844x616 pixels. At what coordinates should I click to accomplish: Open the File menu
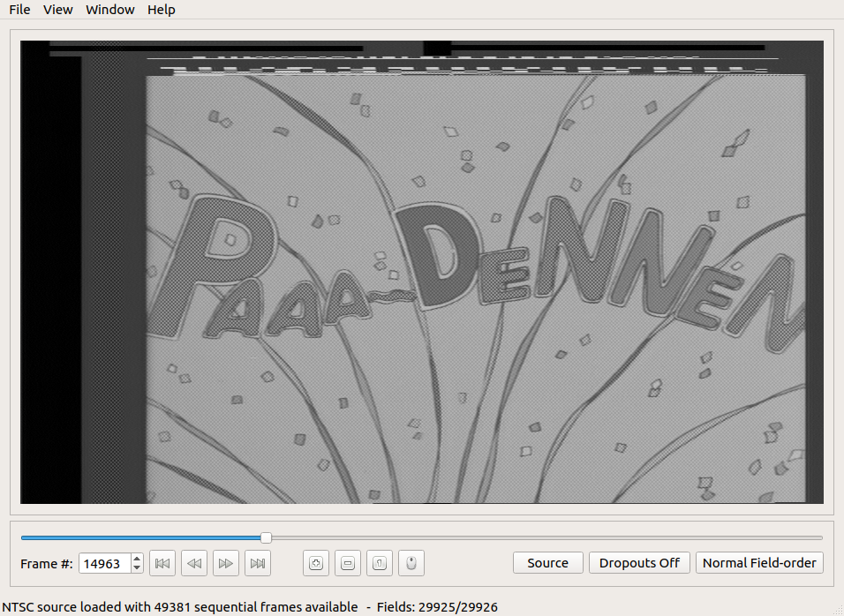[19, 10]
